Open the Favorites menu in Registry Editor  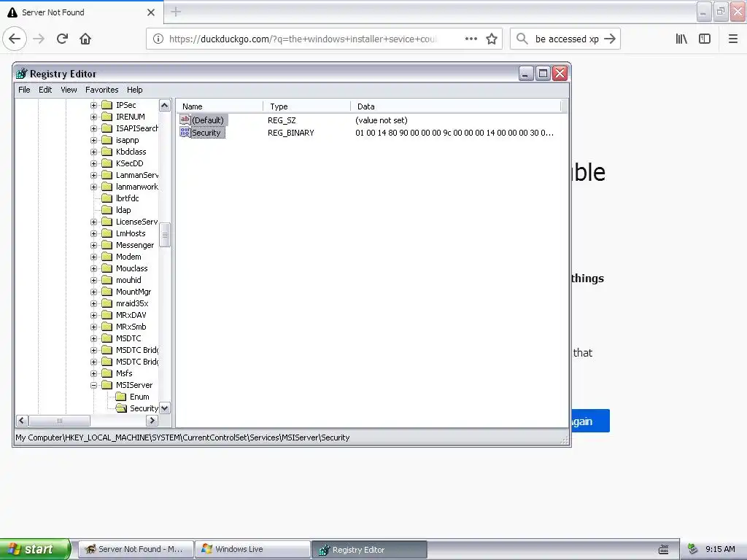(101, 90)
